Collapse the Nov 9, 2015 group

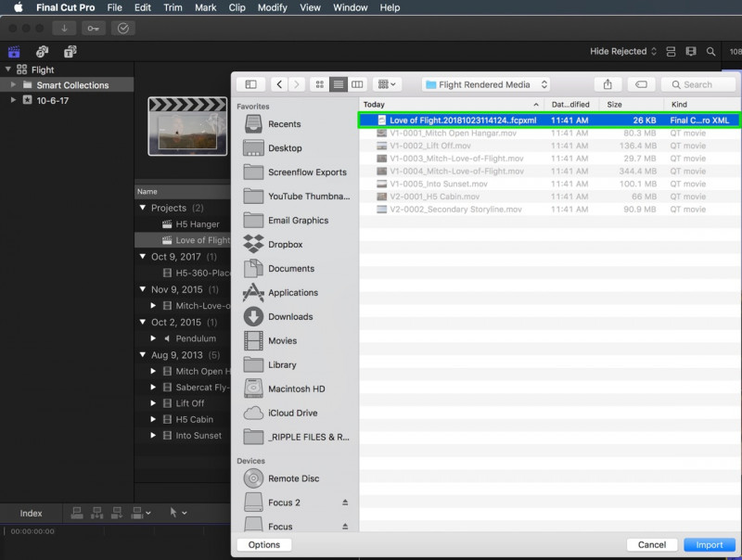click(143, 288)
